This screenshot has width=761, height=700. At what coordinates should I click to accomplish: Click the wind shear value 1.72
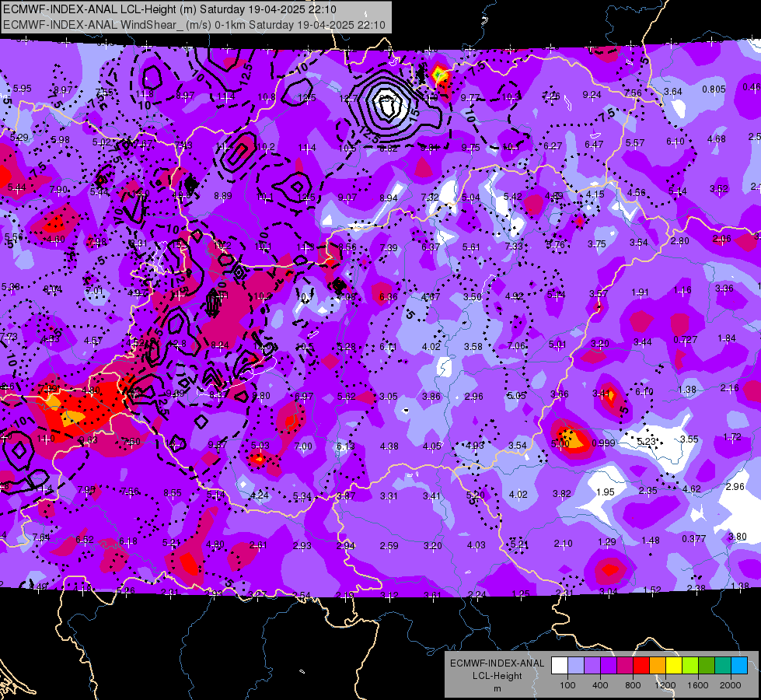coord(732,436)
